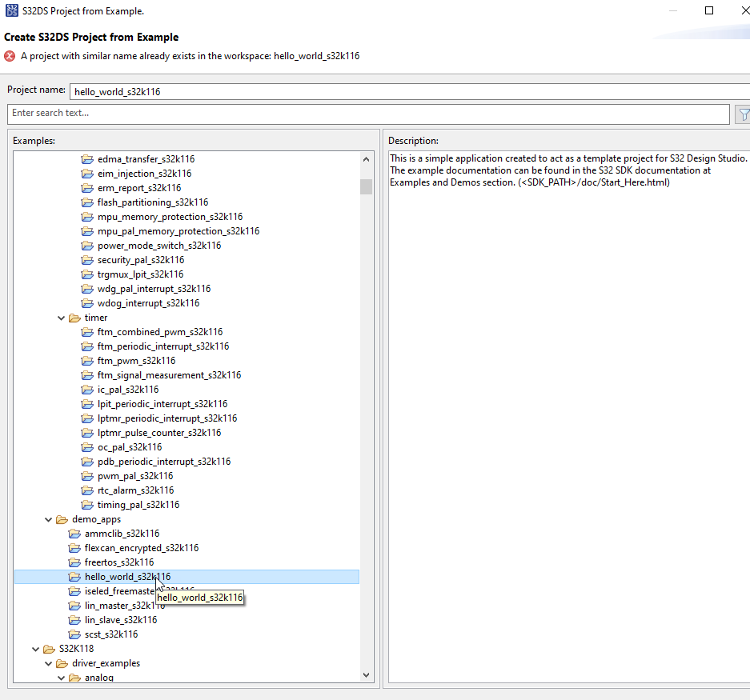Image resolution: width=750 pixels, height=700 pixels.
Task: Select the scst_s32k116 example
Action: tap(112, 634)
